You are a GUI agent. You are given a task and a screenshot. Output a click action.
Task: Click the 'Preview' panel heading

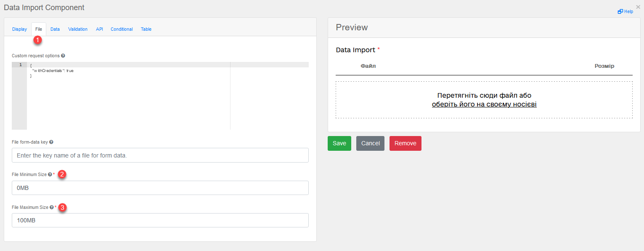point(352,27)
